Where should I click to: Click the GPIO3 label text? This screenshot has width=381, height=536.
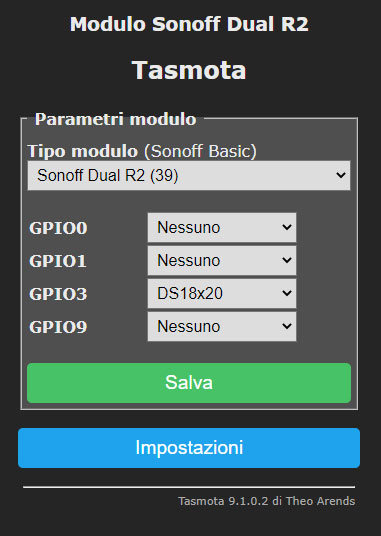coord(58,294)
